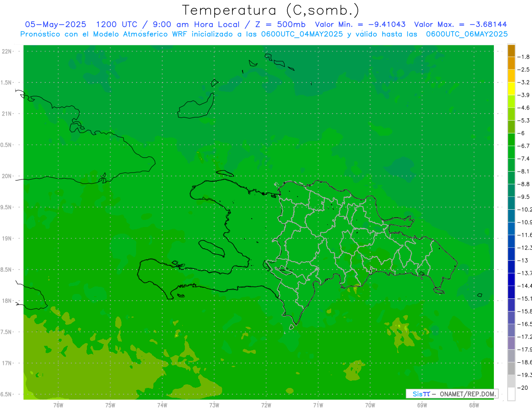Click the "18N" latitude label
532x411 pixels.
6,301
